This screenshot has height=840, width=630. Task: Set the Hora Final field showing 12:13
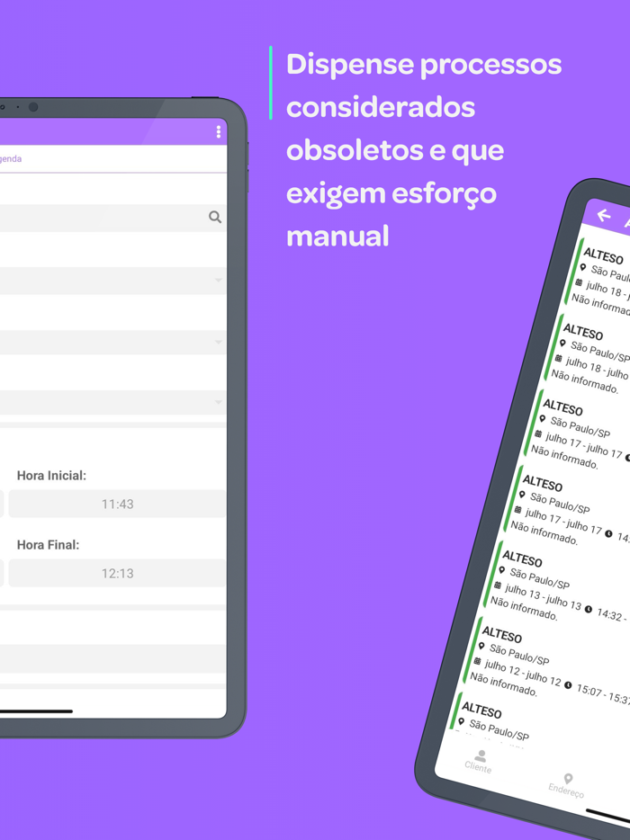pos(117,573)
